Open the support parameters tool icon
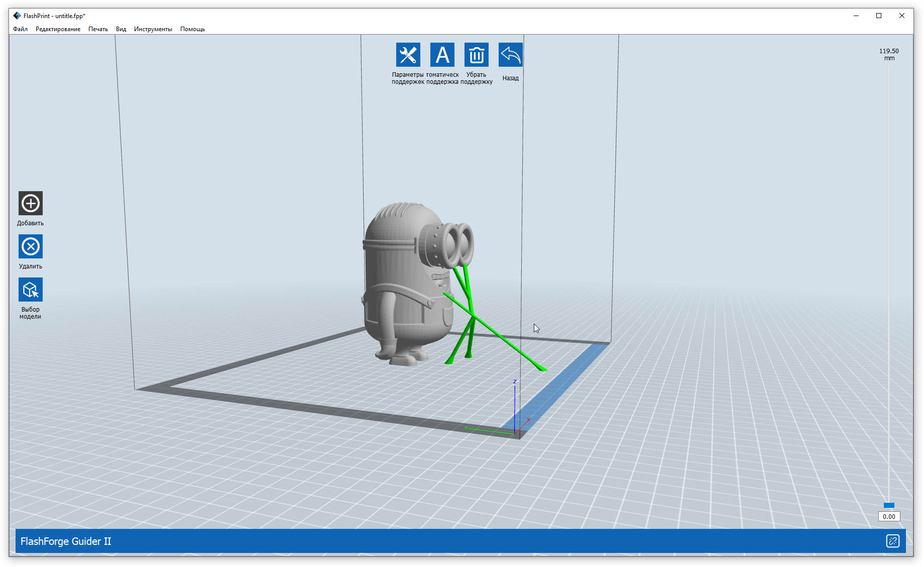 pyautogui.click(x=408, y=55)
